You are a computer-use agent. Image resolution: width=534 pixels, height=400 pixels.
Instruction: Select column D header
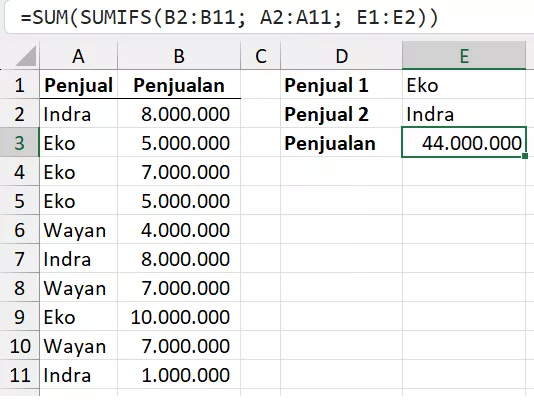click(342, 55)
